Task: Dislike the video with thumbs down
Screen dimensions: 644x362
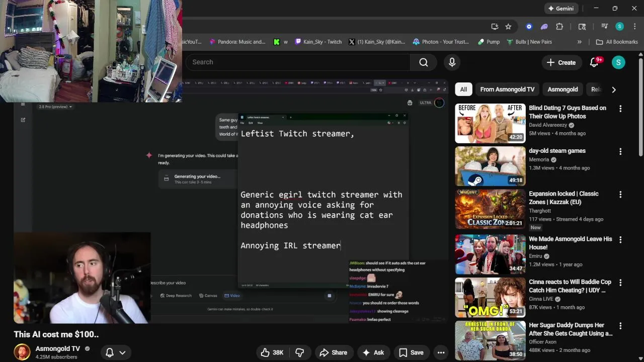Action: (x=299, y=352)
